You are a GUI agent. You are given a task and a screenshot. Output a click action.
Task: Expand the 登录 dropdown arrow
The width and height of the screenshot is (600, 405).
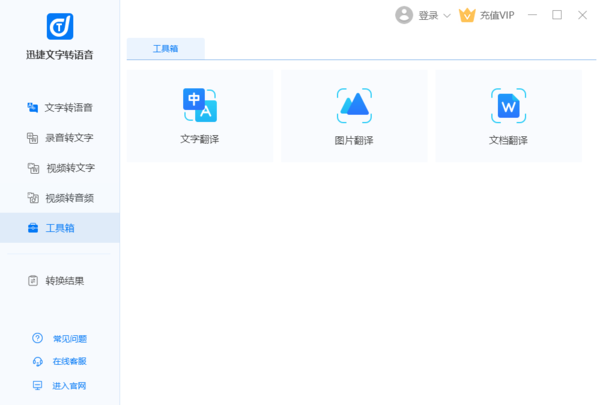[447, 16]
